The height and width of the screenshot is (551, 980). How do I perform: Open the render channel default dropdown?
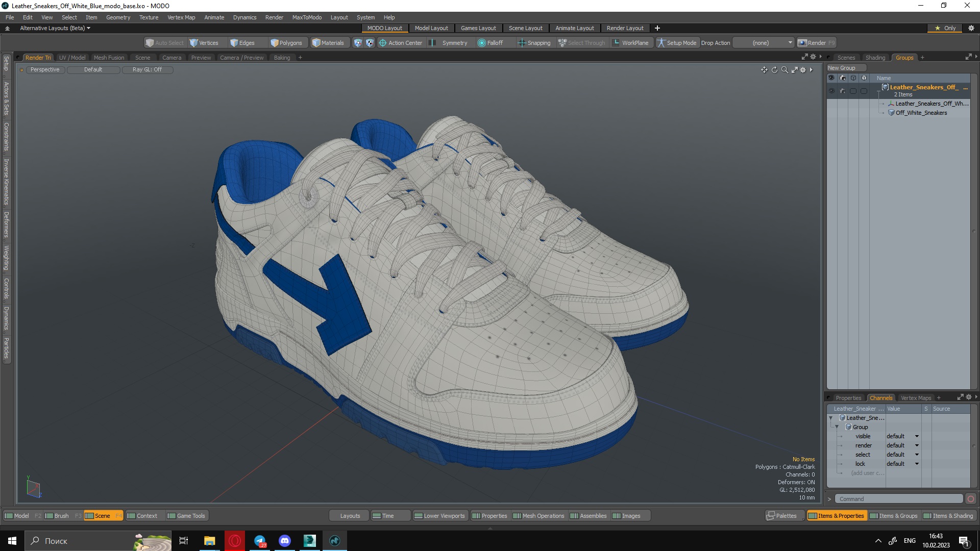tap(902, 445)
